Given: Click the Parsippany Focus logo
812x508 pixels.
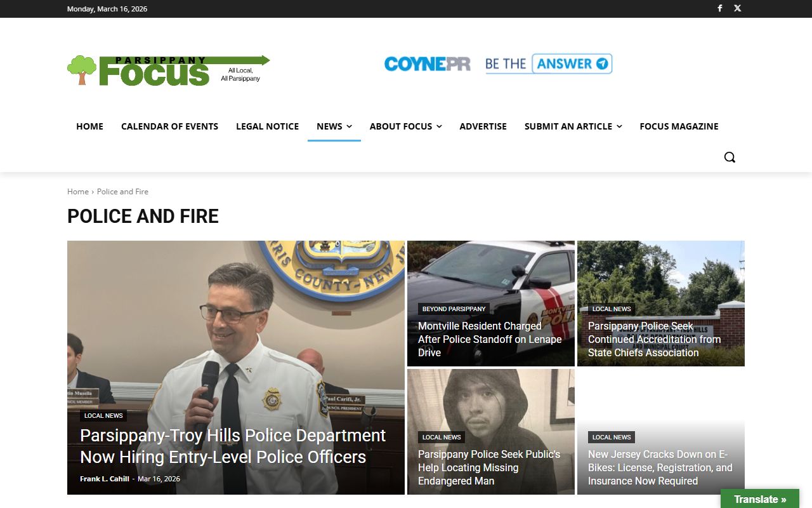Looking at the screenshot, I should (168, 70).
